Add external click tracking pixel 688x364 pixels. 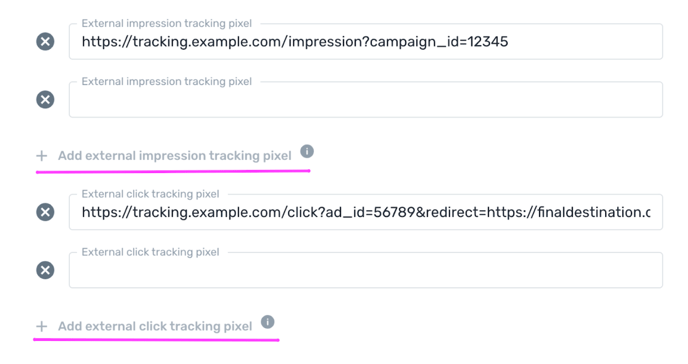coord(155,326)
